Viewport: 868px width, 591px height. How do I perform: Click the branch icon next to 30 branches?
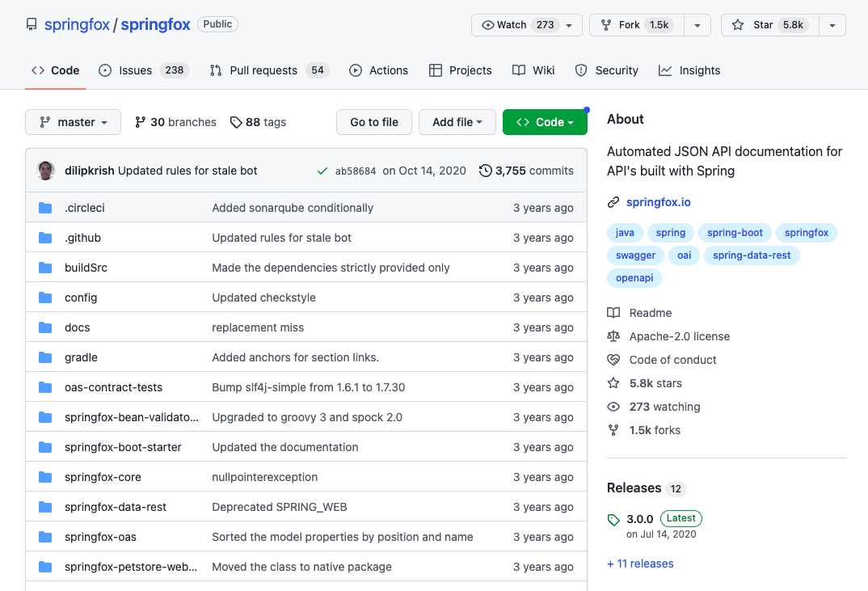click(x=140, y=122)
